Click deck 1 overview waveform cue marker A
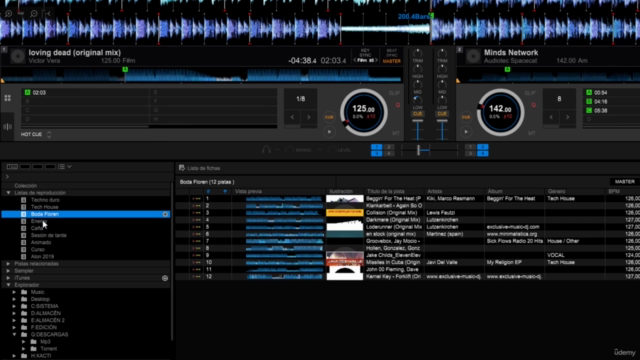Screen dimensions: 640x360 (125, 69)
